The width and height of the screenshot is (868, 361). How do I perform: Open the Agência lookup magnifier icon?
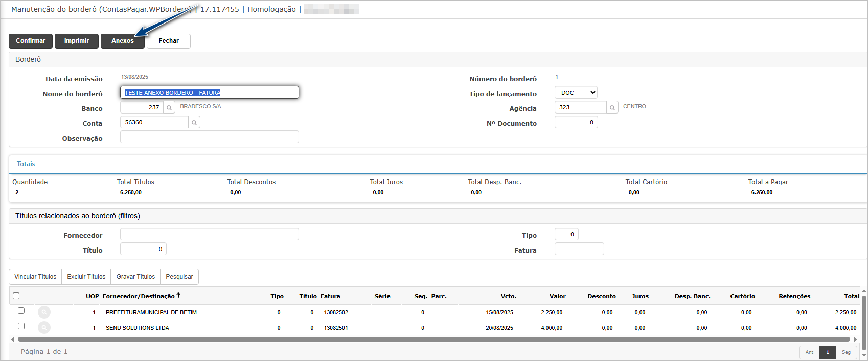(612, 107)
